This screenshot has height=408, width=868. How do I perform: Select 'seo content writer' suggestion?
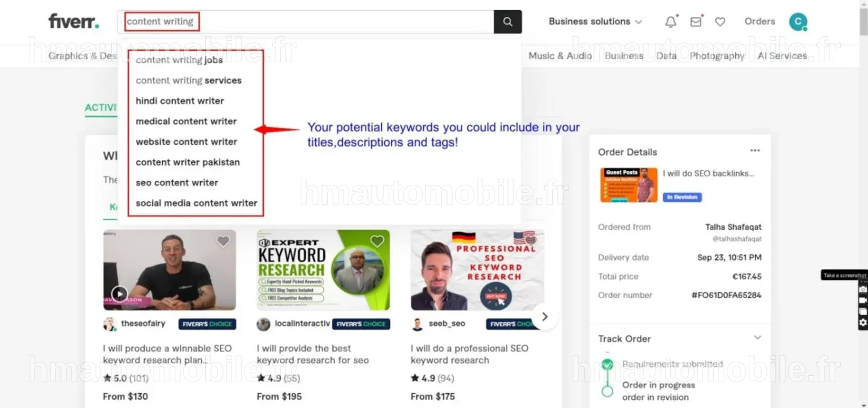pos(177,183)
